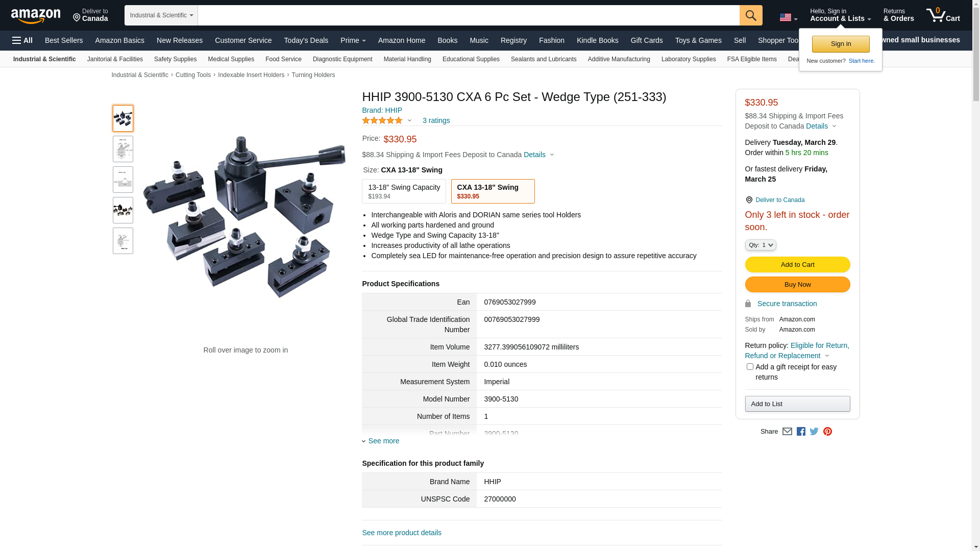Enable the gift receipt checkbox
This screenshot has width=980, height=551.
click(x=750, y=367)
